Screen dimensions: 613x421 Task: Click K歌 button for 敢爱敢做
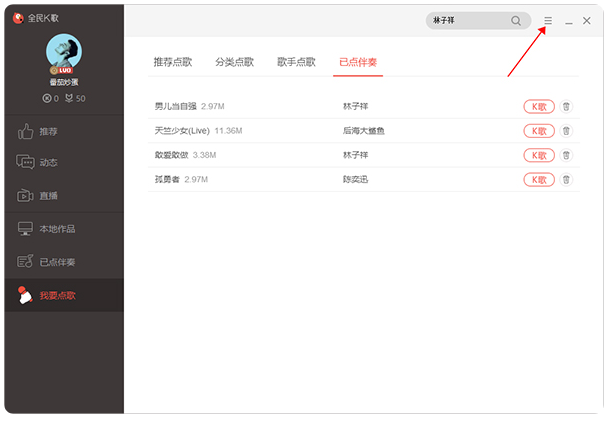coord(539,155)
